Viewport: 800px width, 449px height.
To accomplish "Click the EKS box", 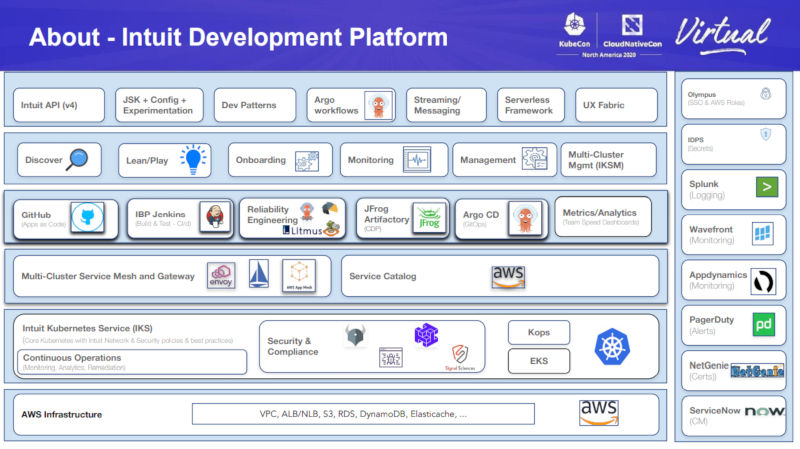I will (539, 361).
